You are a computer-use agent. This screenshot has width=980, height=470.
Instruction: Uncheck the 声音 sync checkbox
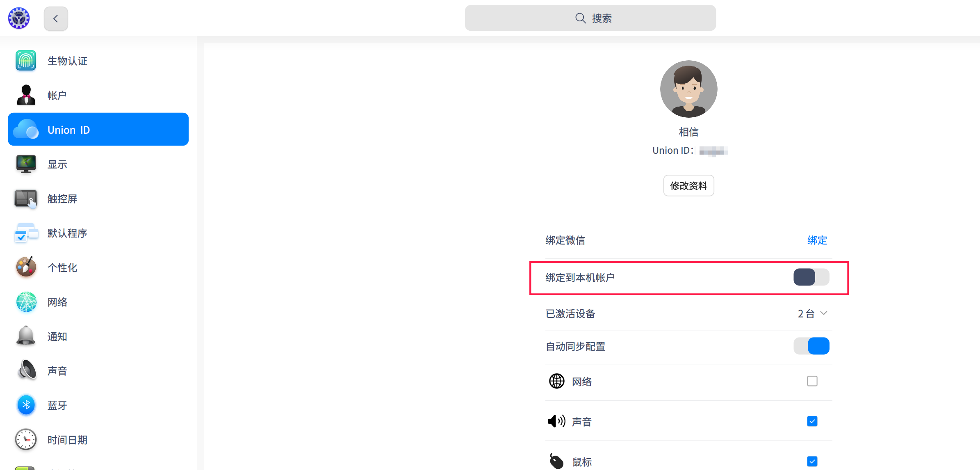coord(812,421)
